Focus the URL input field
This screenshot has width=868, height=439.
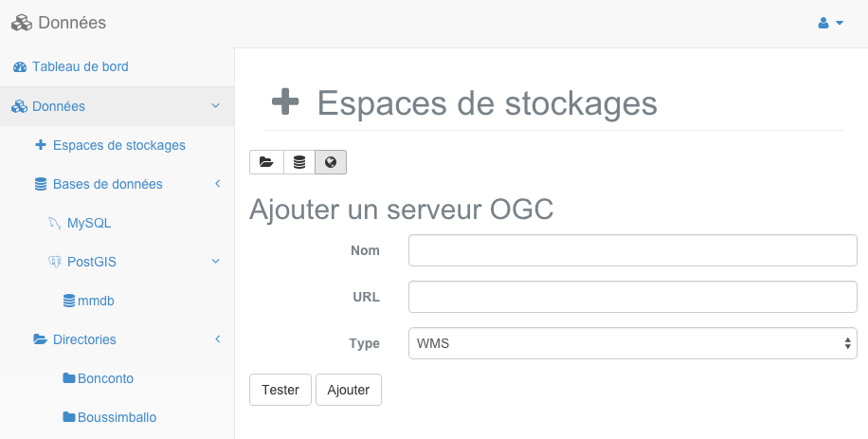coord(633,297)
